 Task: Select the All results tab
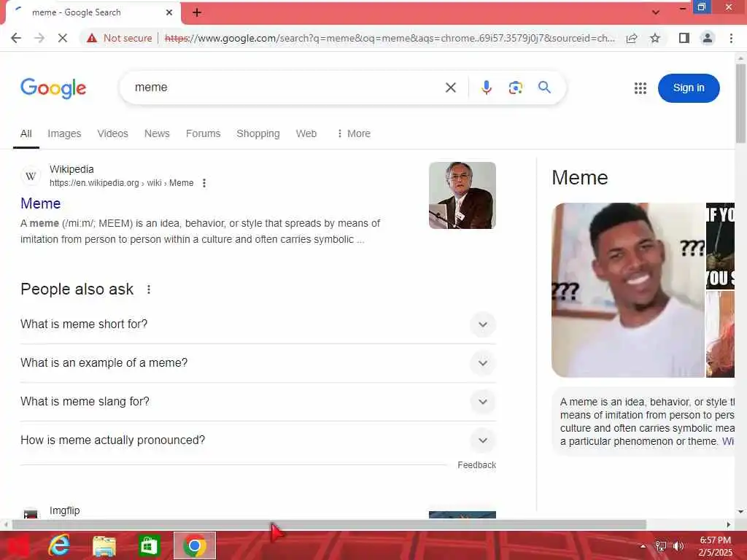click(x=26, y=134)
